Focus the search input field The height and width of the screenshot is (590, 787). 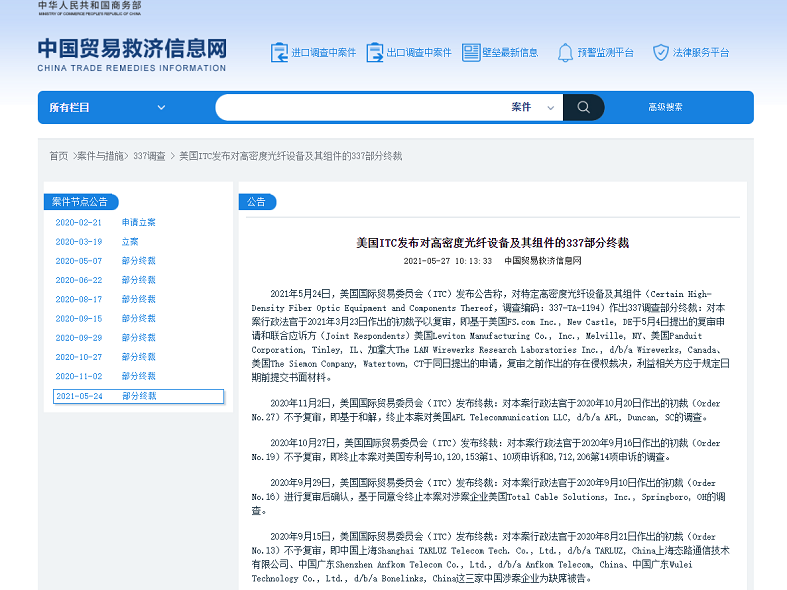click(x=361, y=107)
